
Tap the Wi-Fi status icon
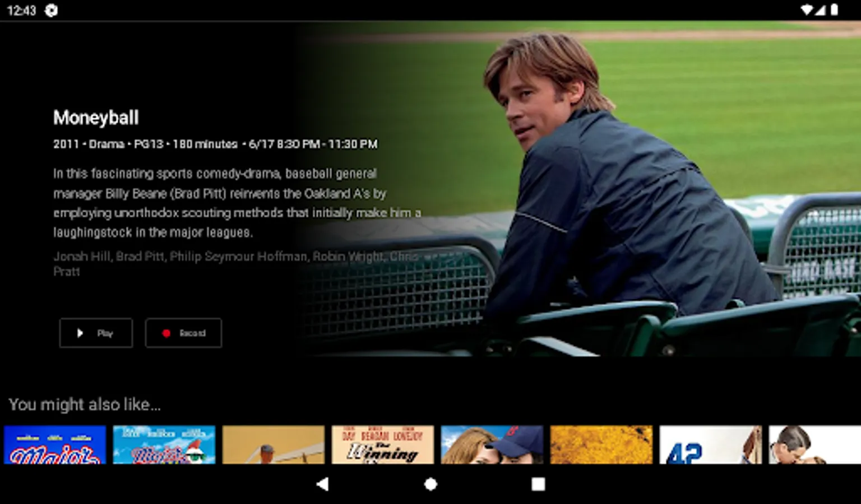point(806,10)
